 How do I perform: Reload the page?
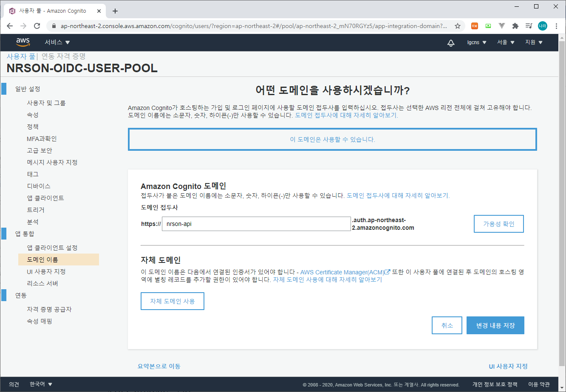coord(37,26)
